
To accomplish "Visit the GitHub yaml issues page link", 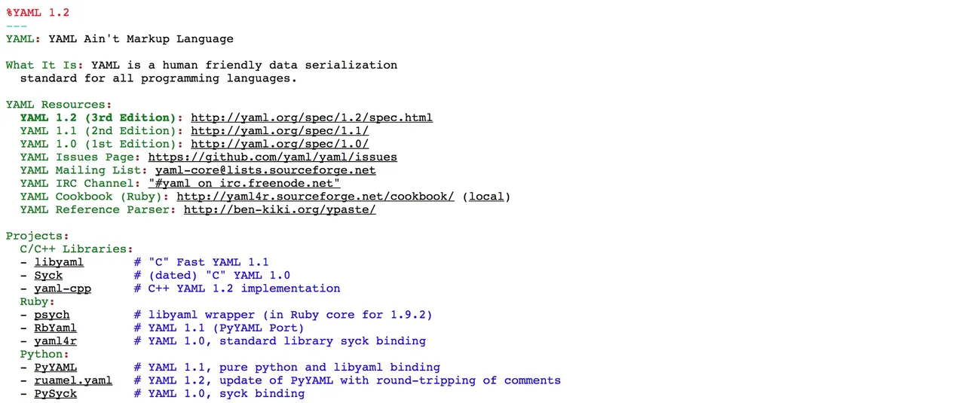I will coord(272,157).
